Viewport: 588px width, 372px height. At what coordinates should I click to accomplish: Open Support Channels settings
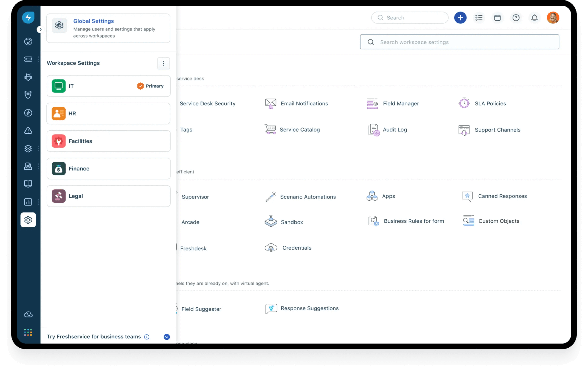(x=498, y=129)
